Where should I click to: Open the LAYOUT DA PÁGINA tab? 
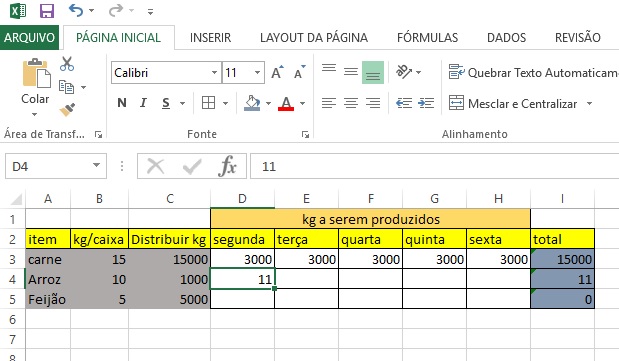click(314, 38)
